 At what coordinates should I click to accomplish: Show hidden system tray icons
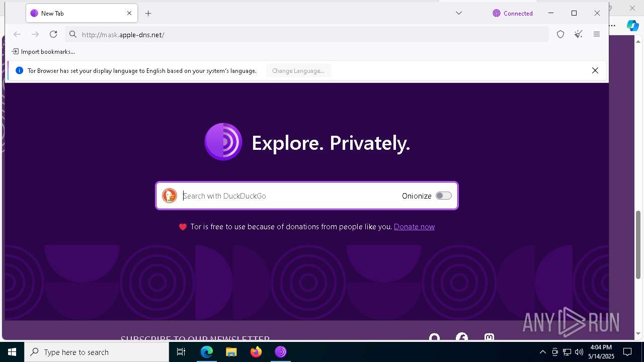tap(542, 352)
